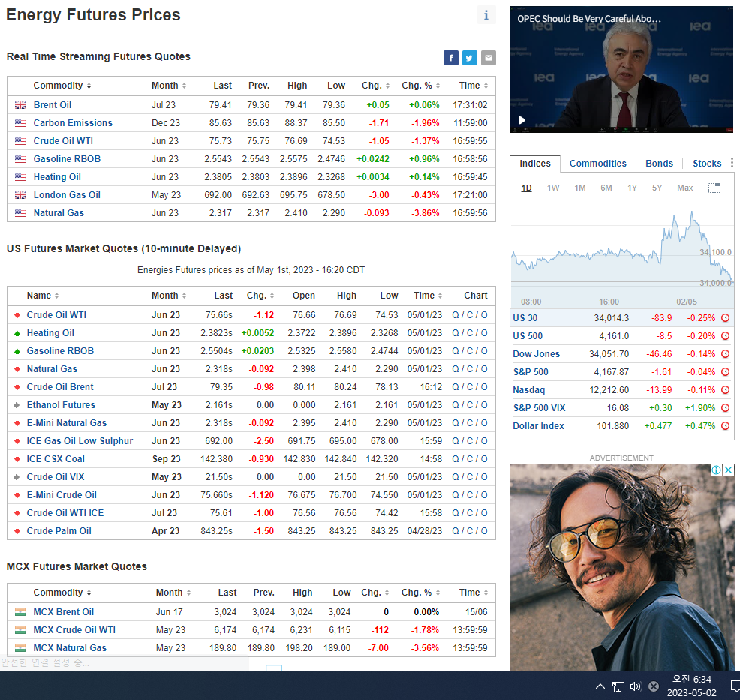Screen dimensions: 740x700
Task: Open Carbon Emissions quote link
Action: pyautogui.click(x=73, y=122)
